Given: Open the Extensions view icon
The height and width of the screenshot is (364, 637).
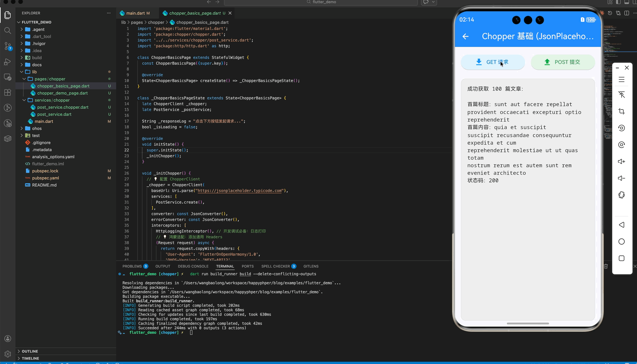Looking at the screenshot, I should tap(8, 93).
